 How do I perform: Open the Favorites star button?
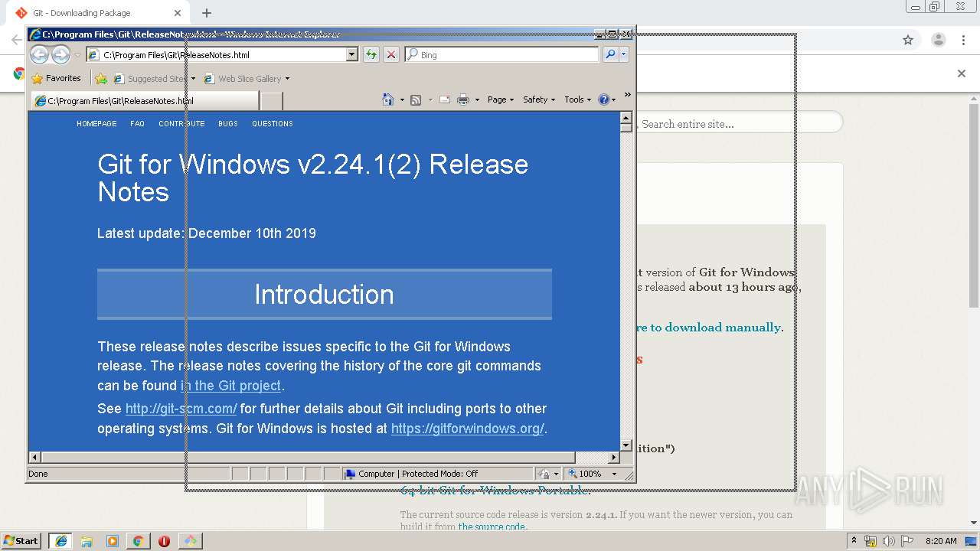point(56,78)
